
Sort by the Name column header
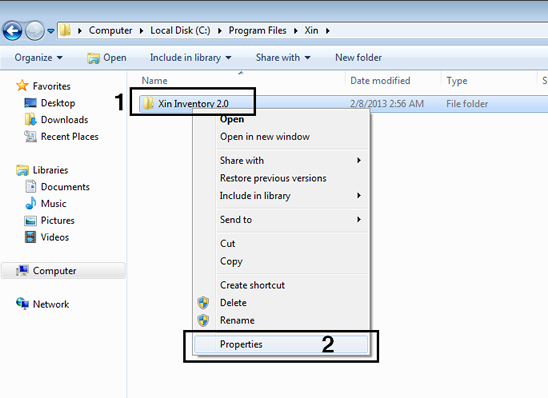pos(154,81)
